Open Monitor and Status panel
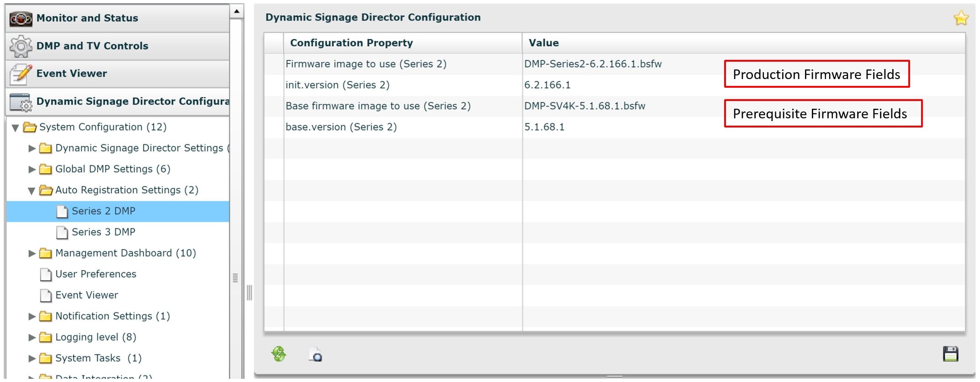The image size is (980, 382). point(87,18)
